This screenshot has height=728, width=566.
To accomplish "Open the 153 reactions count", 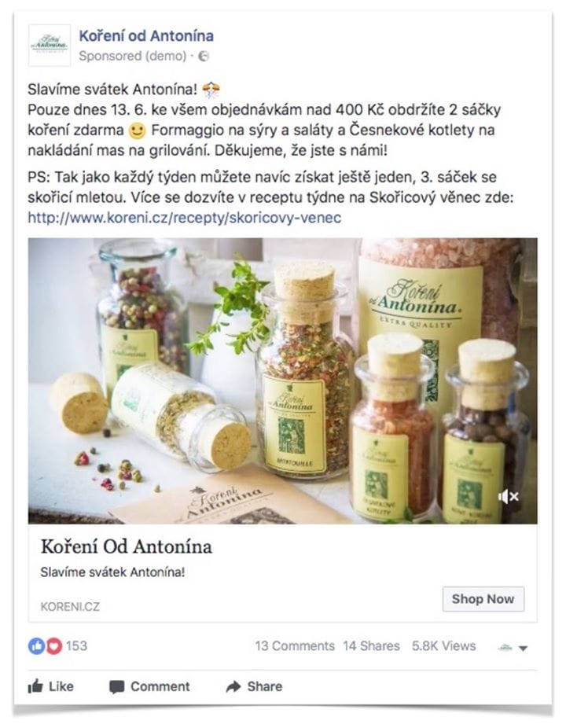I will pos(76,645).
